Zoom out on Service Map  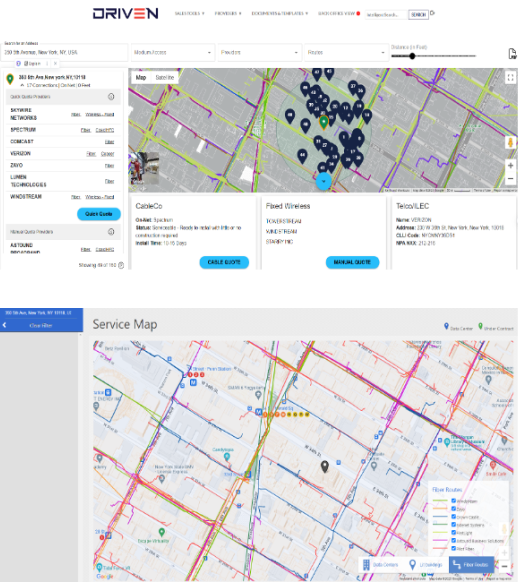(504, 566)
